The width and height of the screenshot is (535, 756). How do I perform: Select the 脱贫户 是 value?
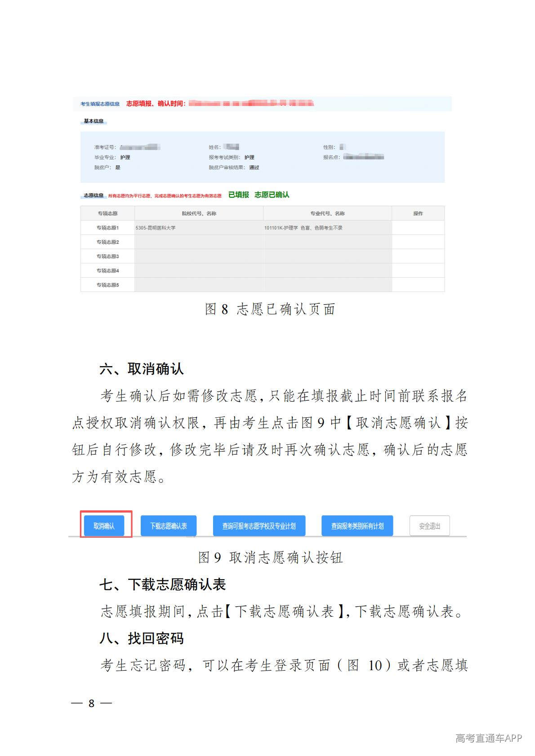pos(118,168)
